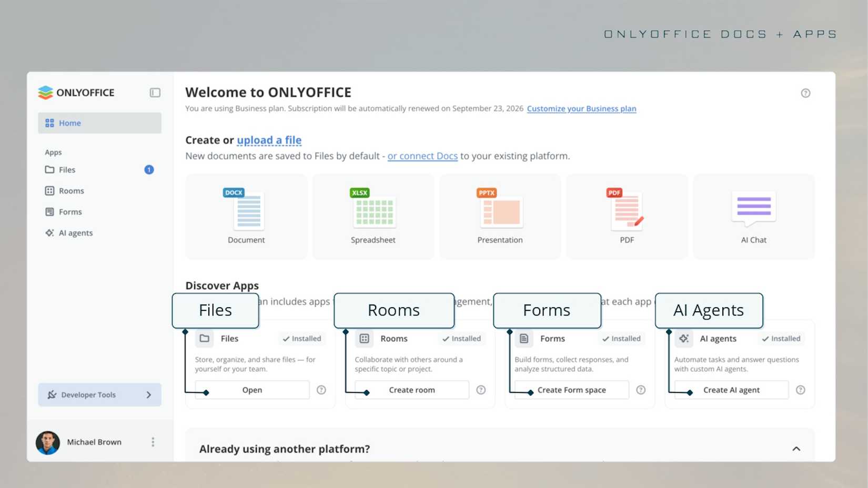Open the help icon beside the Open button
The width and height of the screenshot is (868, 488).
[x=321, y=390]
